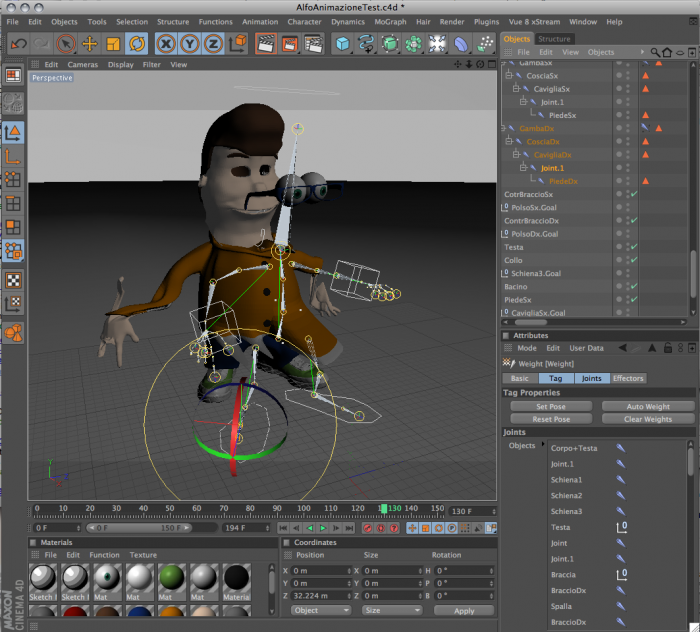Open Render Settings clapperboard icon
The image size is (700, 632).
[313, 44]
